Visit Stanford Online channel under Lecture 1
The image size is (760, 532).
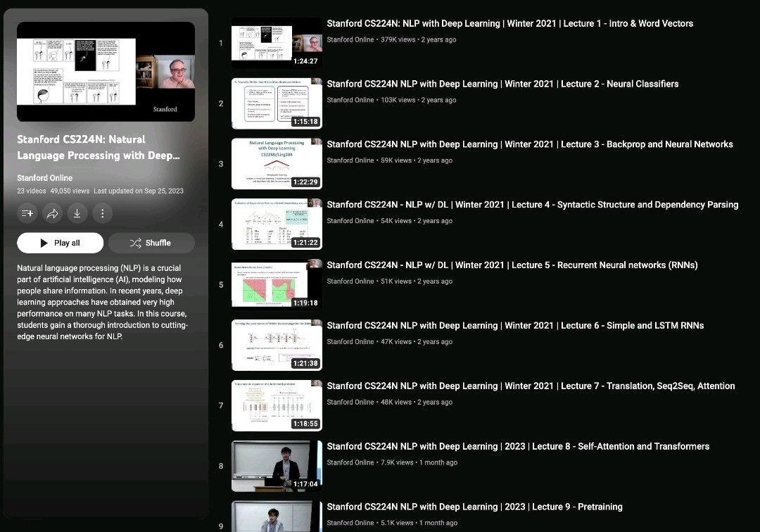tap(350, 39)
